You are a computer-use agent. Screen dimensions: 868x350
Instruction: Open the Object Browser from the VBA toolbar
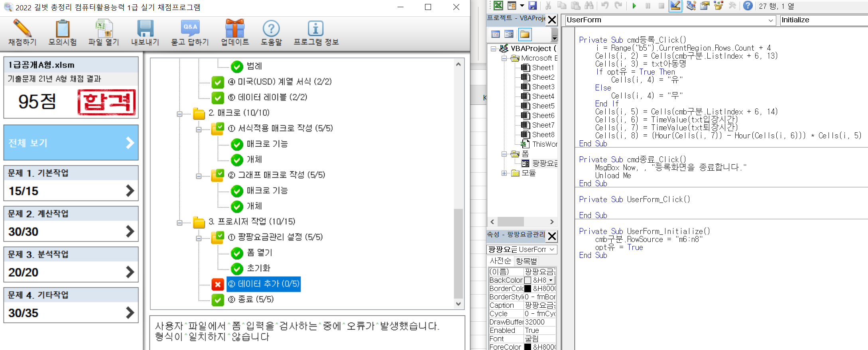click(x=718, y=6)
